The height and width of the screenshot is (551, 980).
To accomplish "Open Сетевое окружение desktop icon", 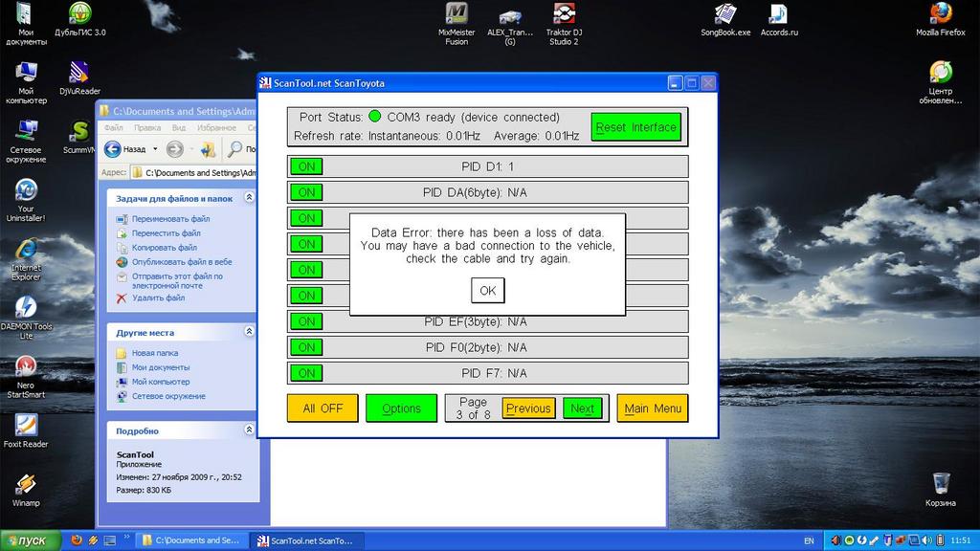I will click(x=26, y=142).
